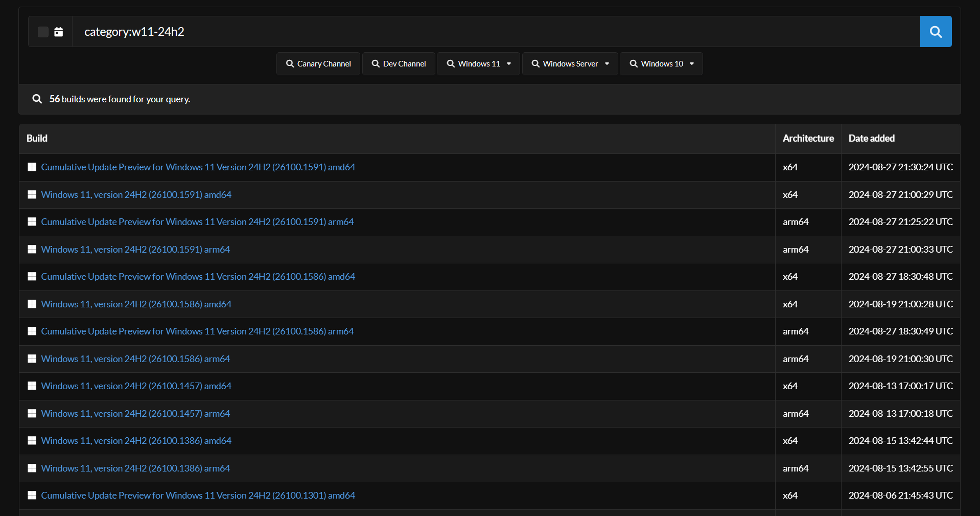Select the date 2024-08-27 18:30:49 UTC
The image size is (980, 516).
tap(901, 331)
